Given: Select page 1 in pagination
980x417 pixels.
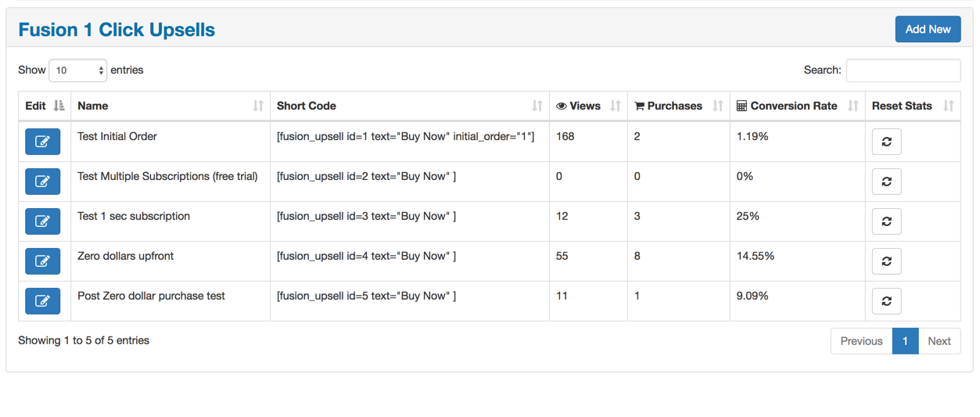Looking at the screenshot, I should tap(905, 341).
